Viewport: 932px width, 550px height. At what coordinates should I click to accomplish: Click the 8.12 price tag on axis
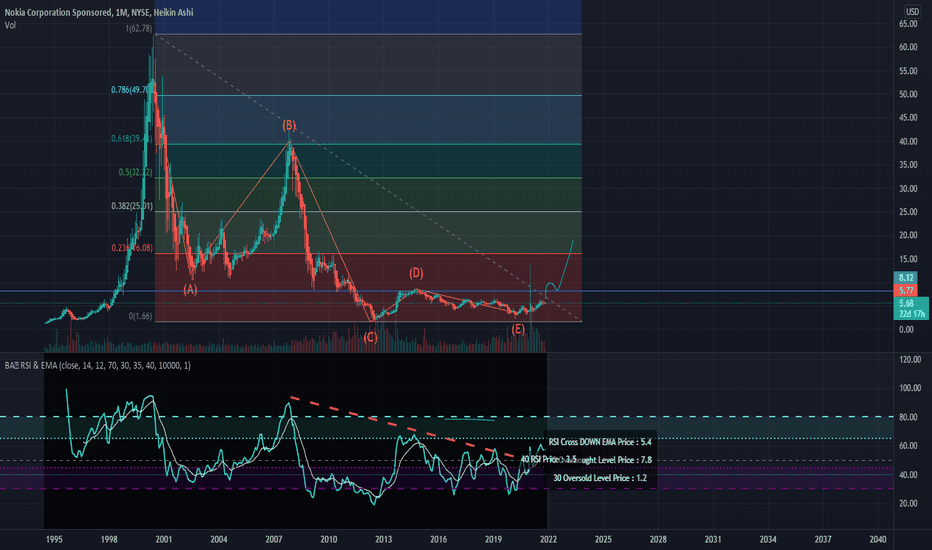coord(906,278)
